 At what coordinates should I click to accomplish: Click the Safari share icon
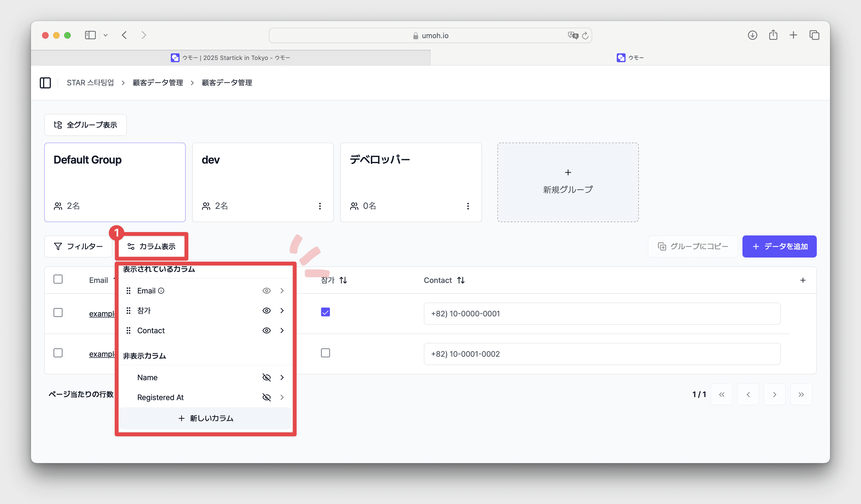click(x=773, y=35)
